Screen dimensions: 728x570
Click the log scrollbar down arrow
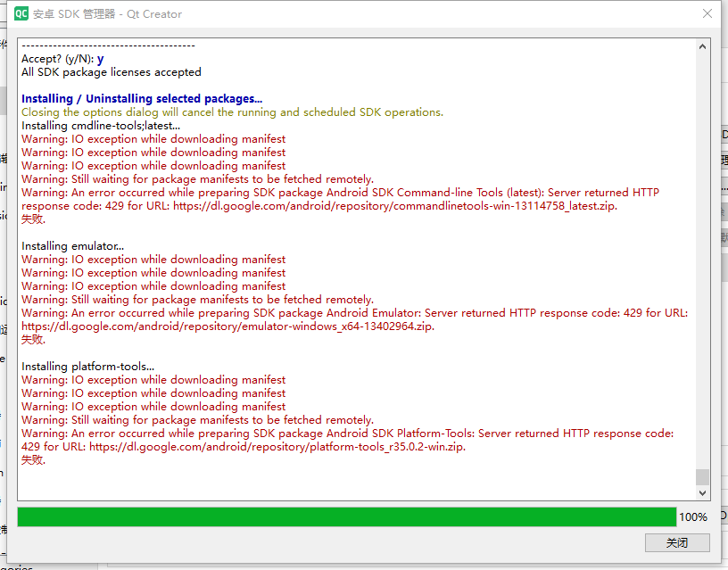pos(702,493)
